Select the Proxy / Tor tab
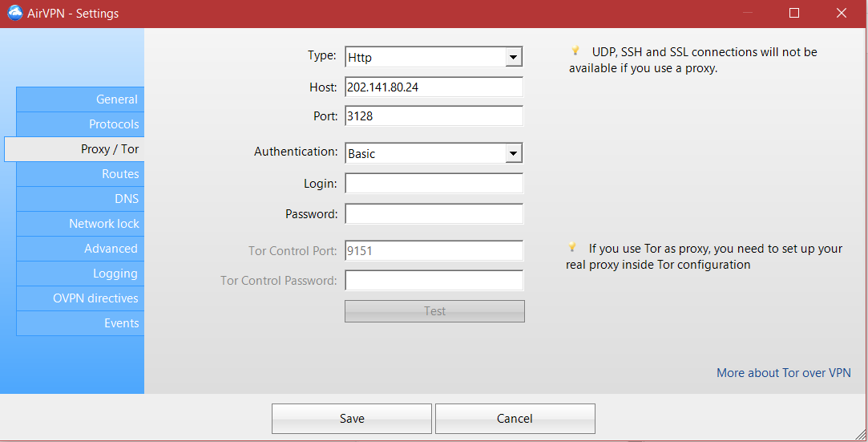Viewport: 868px width, 442px height. (x=75, y=149)
